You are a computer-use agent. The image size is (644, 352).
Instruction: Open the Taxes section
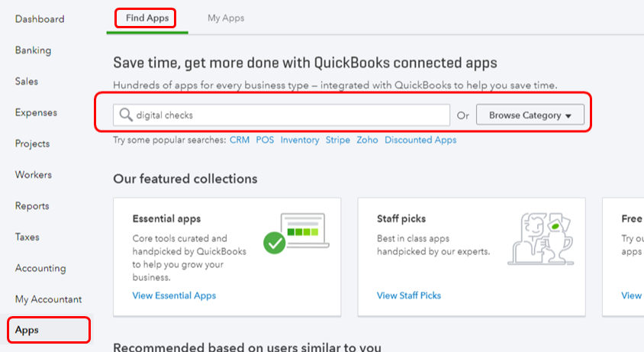[27, 237]
